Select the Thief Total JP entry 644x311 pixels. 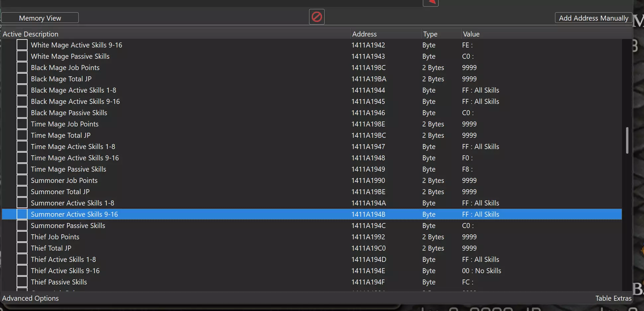pyautogui.click(x=311, y=248)
